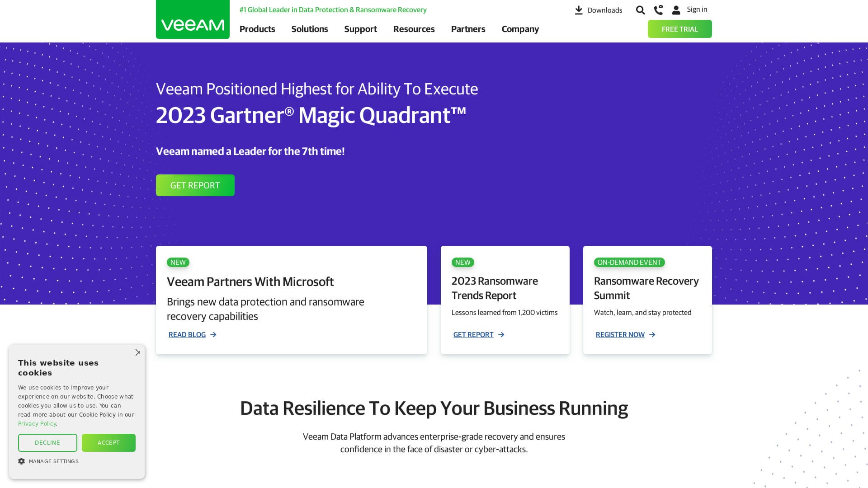Click the arrow beside REGISTER NOW
Viewport: 868px width, 488px height.
652,334
